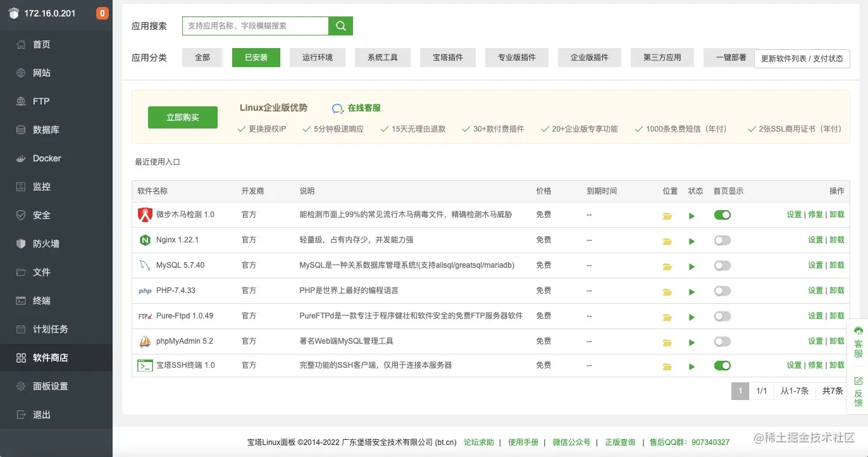868x457 pixels.
Task: Select the 已安装 category tab
Action: point(256,58)
